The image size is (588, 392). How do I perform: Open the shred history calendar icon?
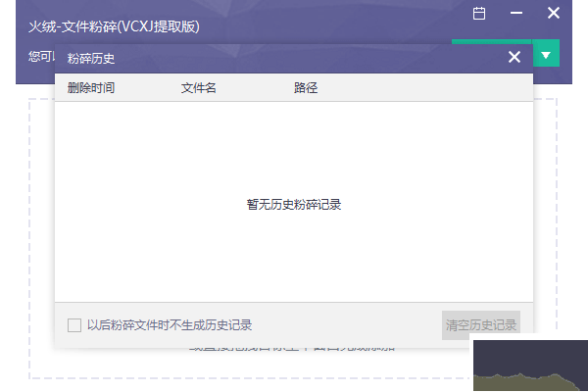(479, 14)
